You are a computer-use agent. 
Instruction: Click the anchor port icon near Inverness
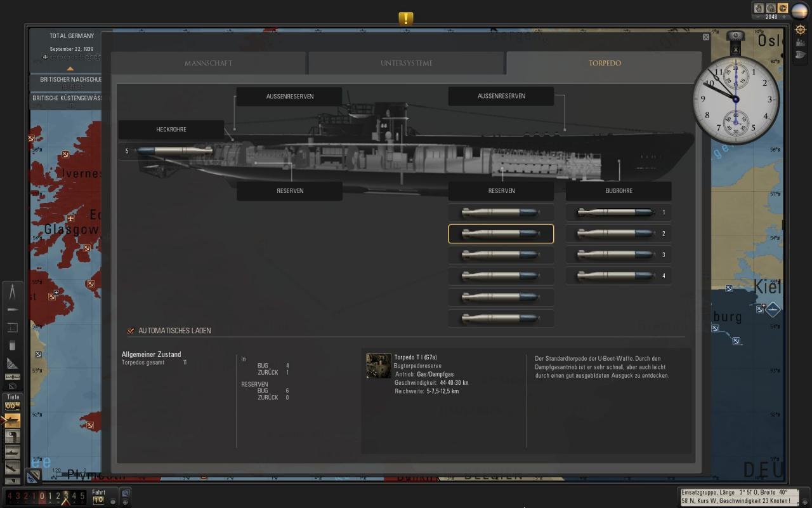[x=66, y=154]
